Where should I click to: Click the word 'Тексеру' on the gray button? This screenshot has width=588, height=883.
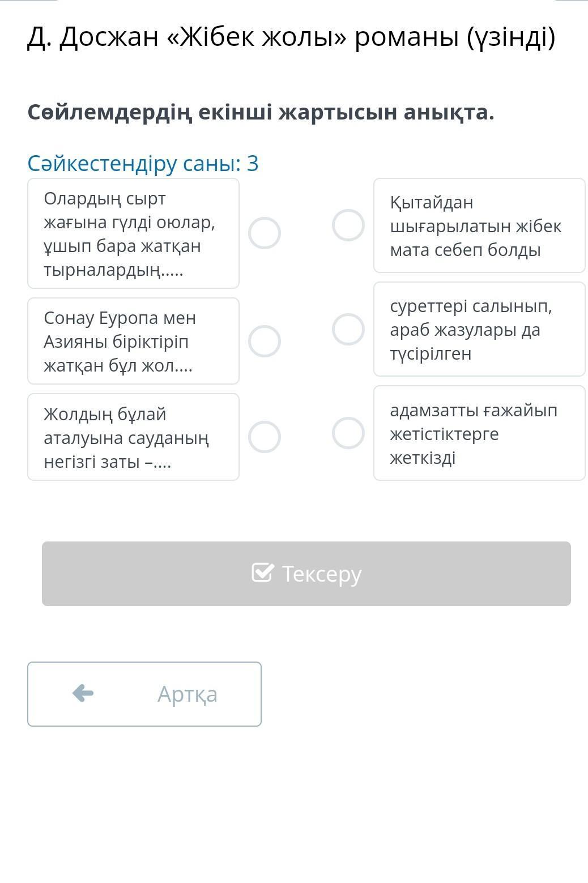322,574
